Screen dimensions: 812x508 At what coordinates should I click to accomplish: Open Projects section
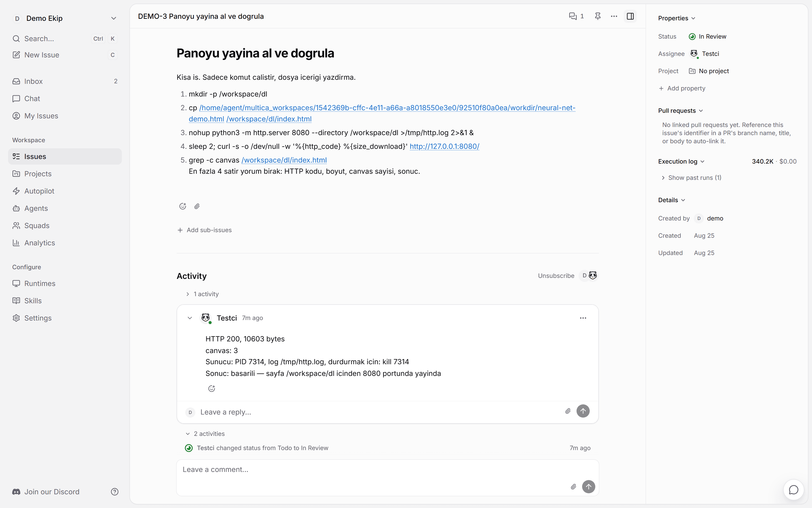pos(65,174)
